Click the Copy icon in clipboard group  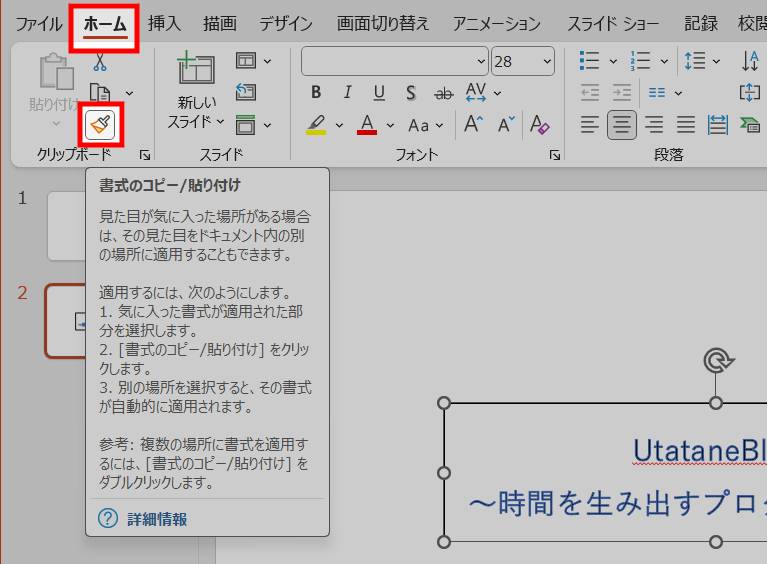coord(100,93)
